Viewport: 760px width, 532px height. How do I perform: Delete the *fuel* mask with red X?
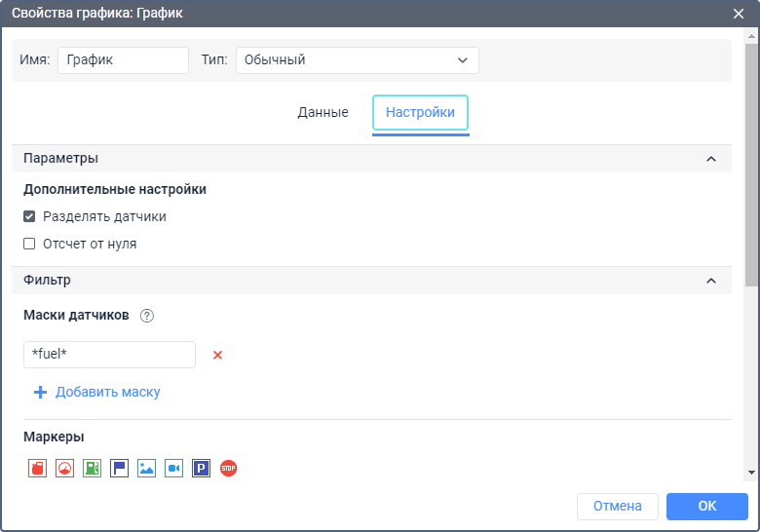pos(217,355)
